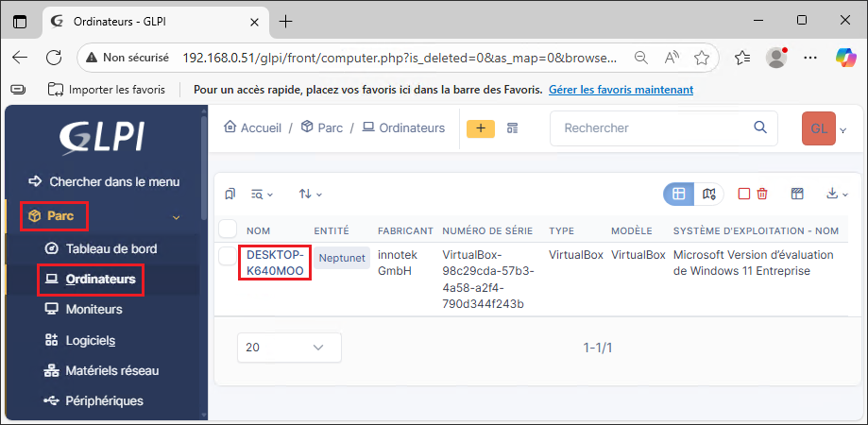Open the templates manager icon next to plus
The height and width of the screenshot is (425, 868).
coord(513,128)
